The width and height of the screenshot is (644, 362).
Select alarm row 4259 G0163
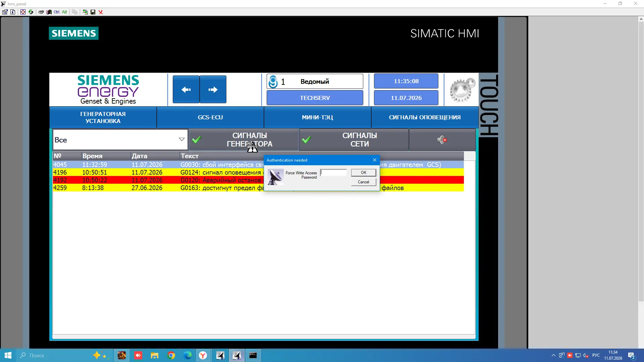tap(258, 188)
